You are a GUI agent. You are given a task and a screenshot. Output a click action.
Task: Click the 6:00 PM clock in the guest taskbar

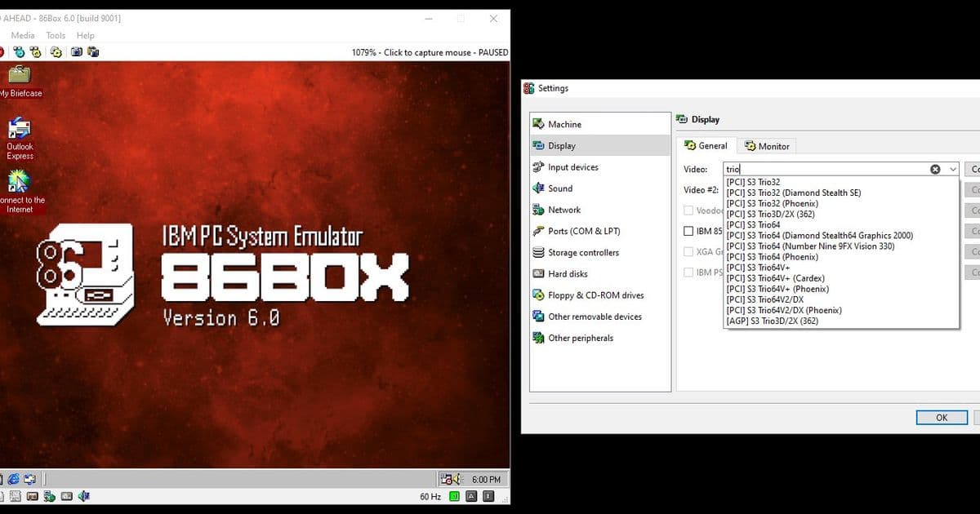coord(486,479)
